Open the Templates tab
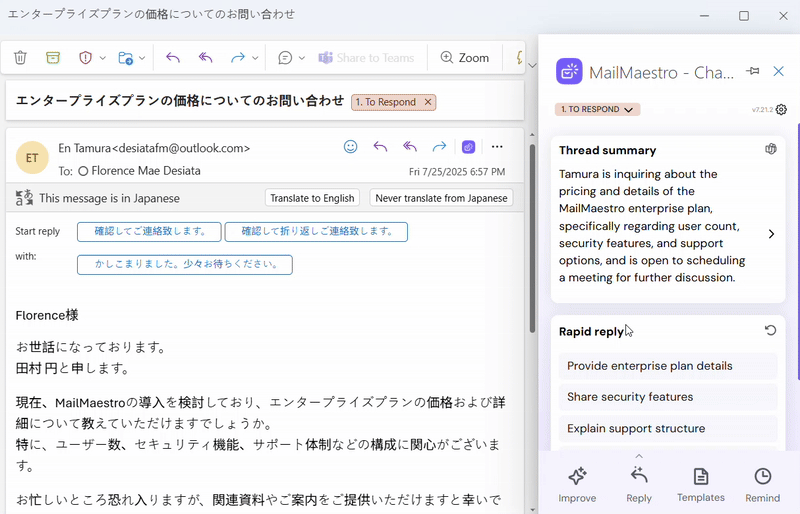800x514 pixels. pos(701,485)
